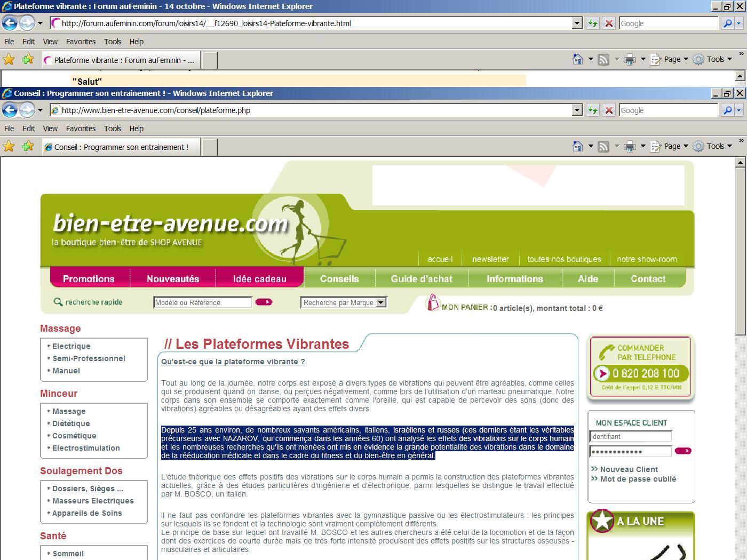Open Masseurs Electriques category
The width and height of the screenshot is (747, 560).
[93, 501]
